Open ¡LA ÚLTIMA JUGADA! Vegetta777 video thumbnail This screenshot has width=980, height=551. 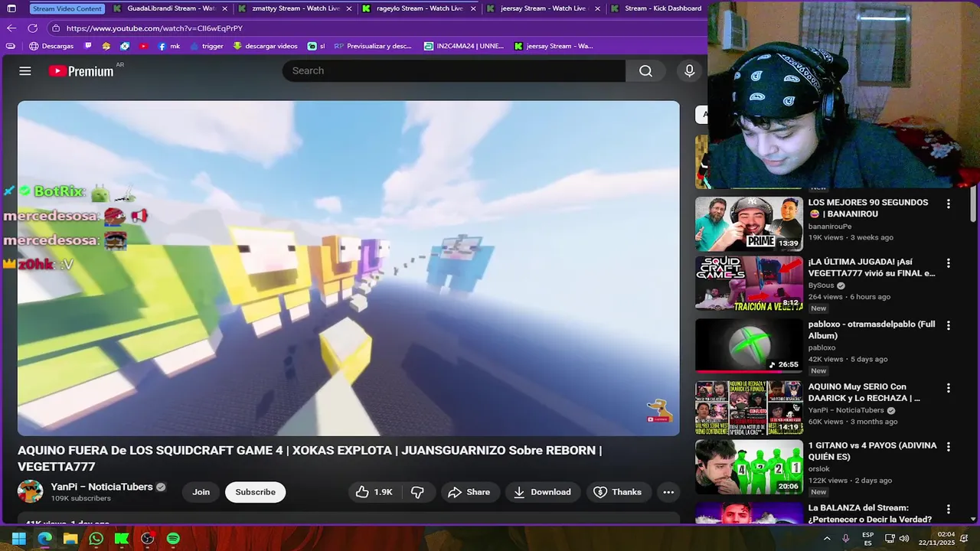coord(749,284)
